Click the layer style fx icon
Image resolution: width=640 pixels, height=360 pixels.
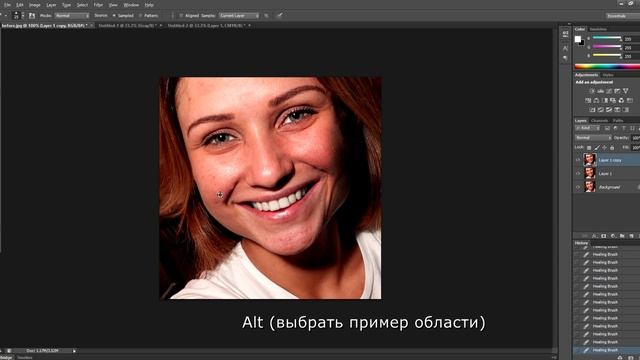pyautogui.click(x=594, y=236)
